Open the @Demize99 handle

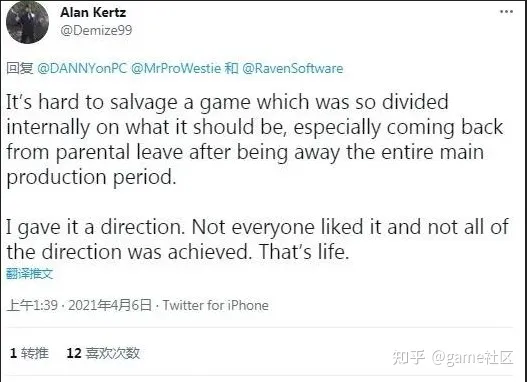tap(96, 30)
